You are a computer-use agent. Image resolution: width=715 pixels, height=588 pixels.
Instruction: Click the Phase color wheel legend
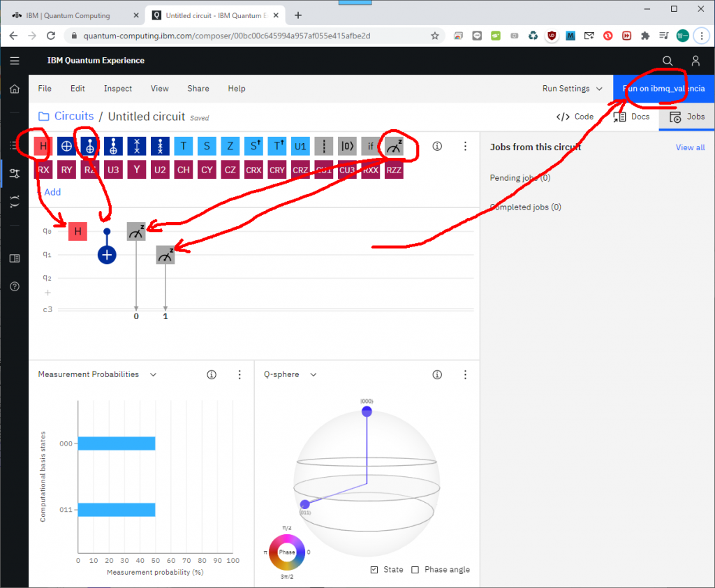click(x=287, y=552)
